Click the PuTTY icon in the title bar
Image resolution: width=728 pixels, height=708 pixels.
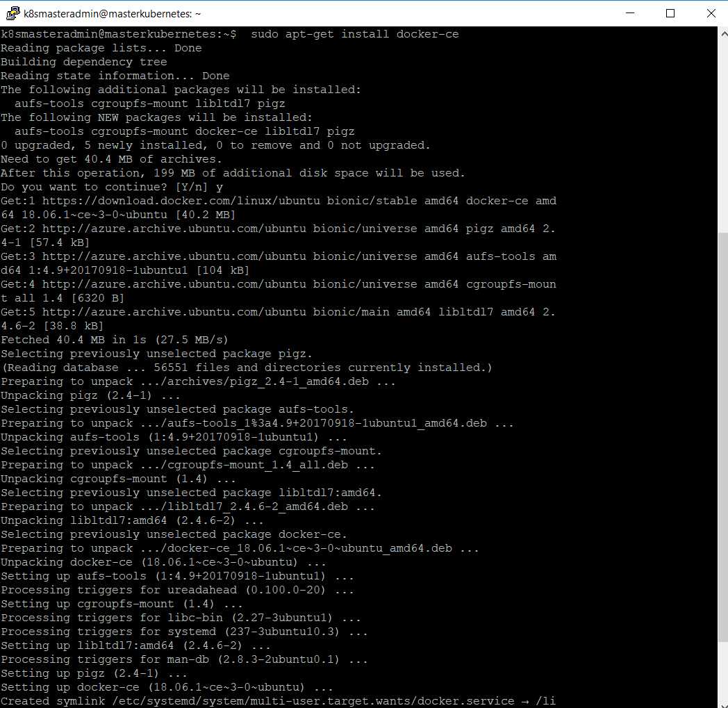coord(12,13)
